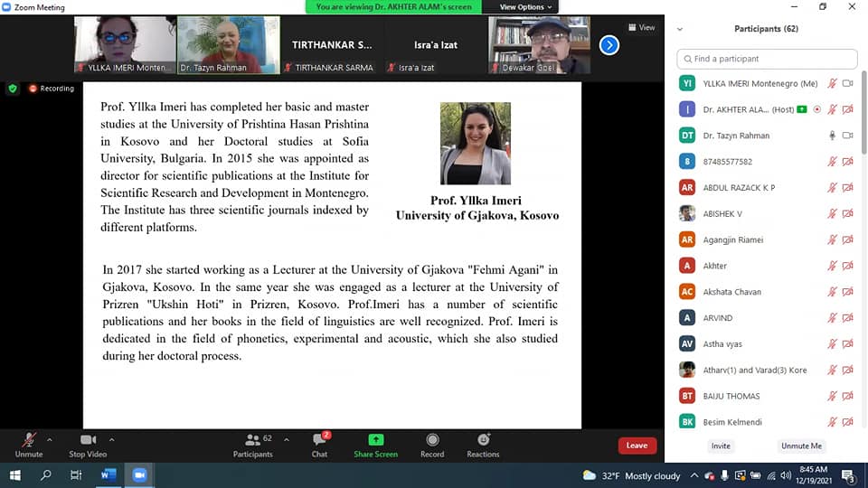
Task: Click the Invite button
Action: [x=721, y=446]
